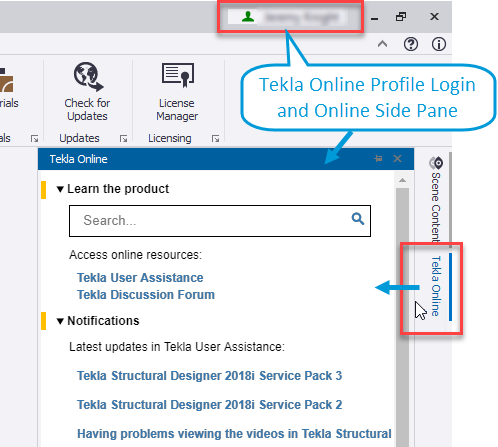Open Updates group dialog launcher
Screen dimensions: 498x447
[124, 138]
